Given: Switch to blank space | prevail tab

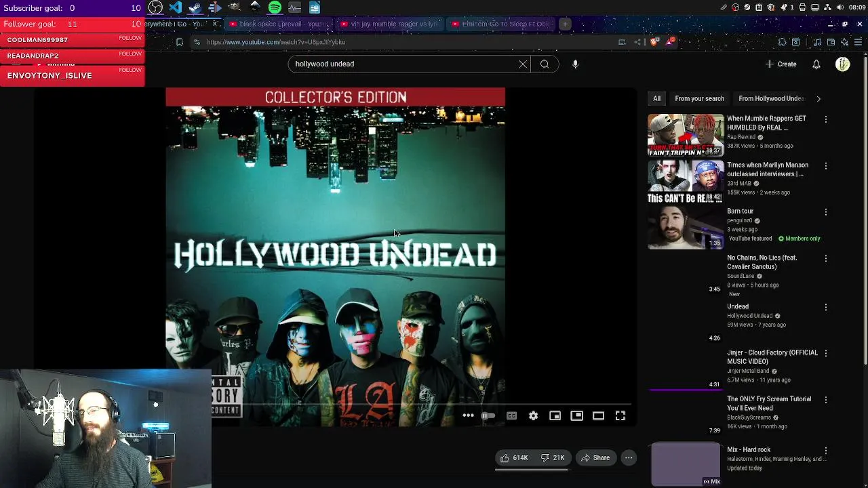Looking at the screenshot, I should (278, 24).
